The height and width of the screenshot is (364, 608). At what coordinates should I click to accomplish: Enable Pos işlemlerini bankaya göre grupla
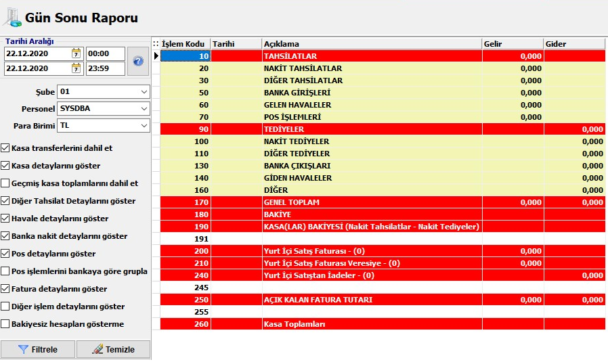click(5, 271)
